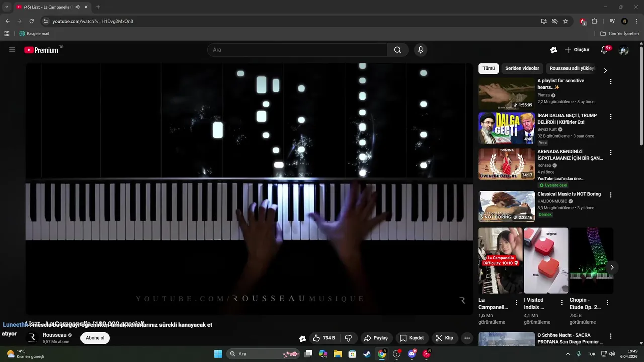Viewport: 644px width, 362px height.
Task: Click the Oluştur create button
Action: click(577, 50)
